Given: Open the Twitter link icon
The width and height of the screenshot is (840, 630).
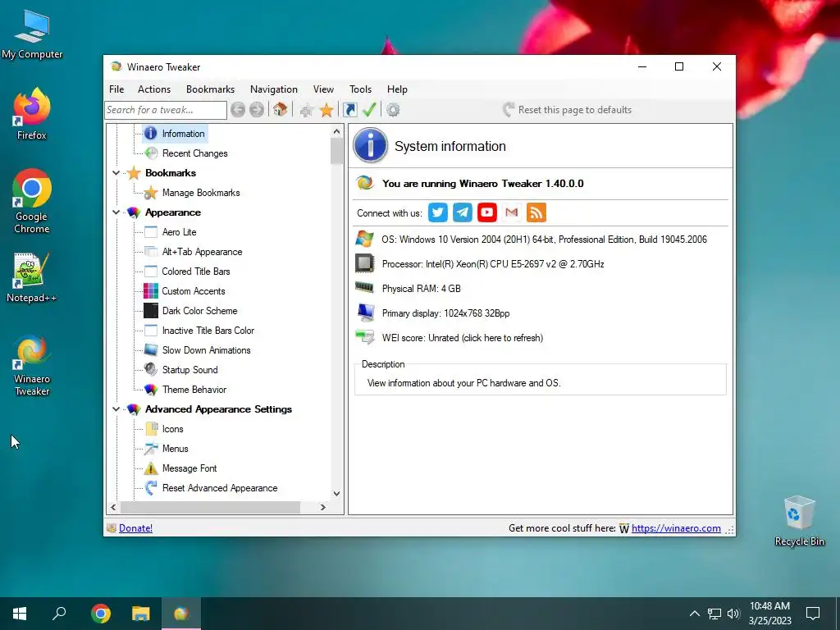Looking at the screenshot, I should [x=438, y=212].
